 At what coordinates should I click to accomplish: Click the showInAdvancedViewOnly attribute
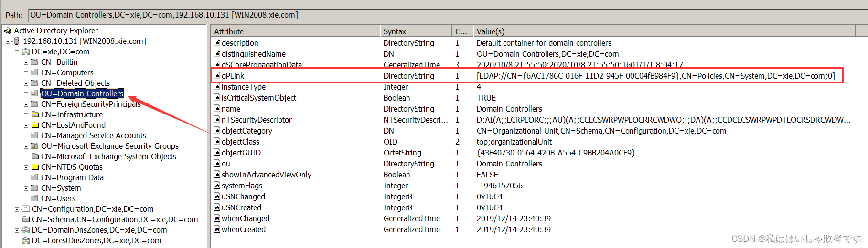[x=266, y=175]
